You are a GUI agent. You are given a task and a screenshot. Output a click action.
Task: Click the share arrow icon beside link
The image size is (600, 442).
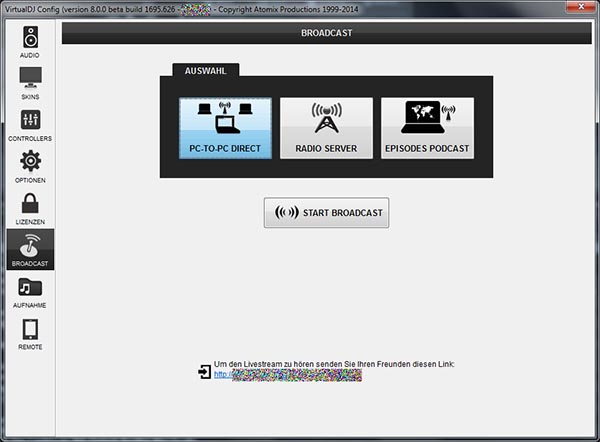point(204,371)
